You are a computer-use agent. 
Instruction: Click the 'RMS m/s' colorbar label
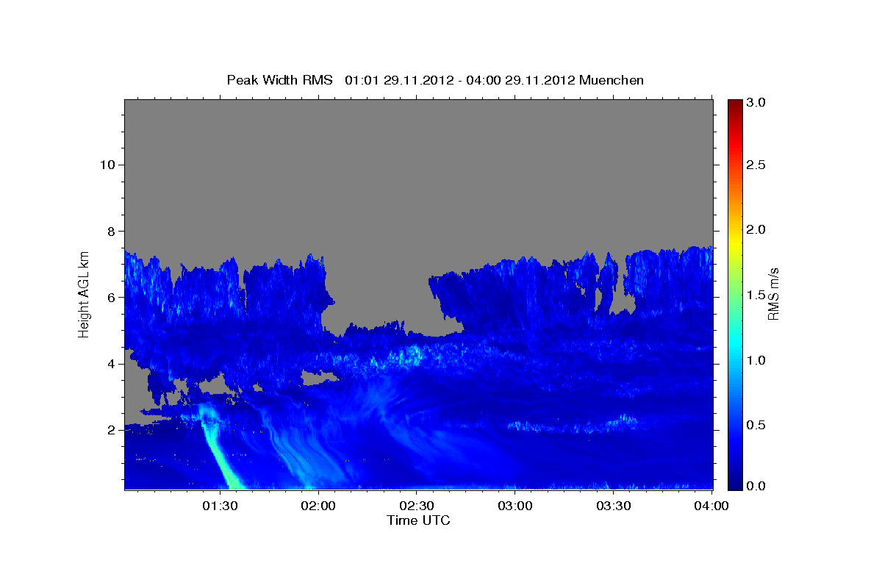point(773,294)
